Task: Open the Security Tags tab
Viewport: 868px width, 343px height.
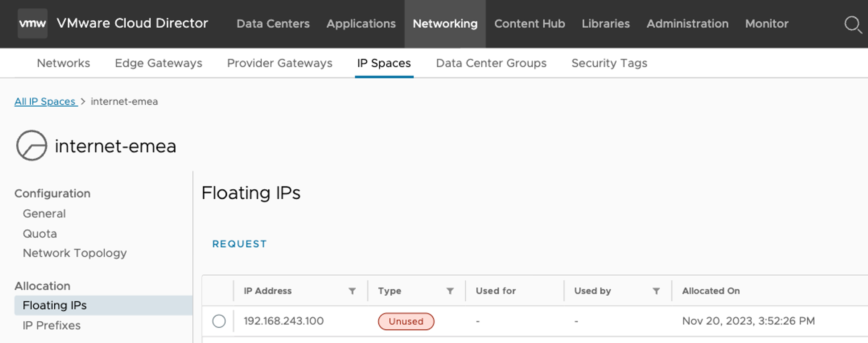Action: (x=609, y=63)
